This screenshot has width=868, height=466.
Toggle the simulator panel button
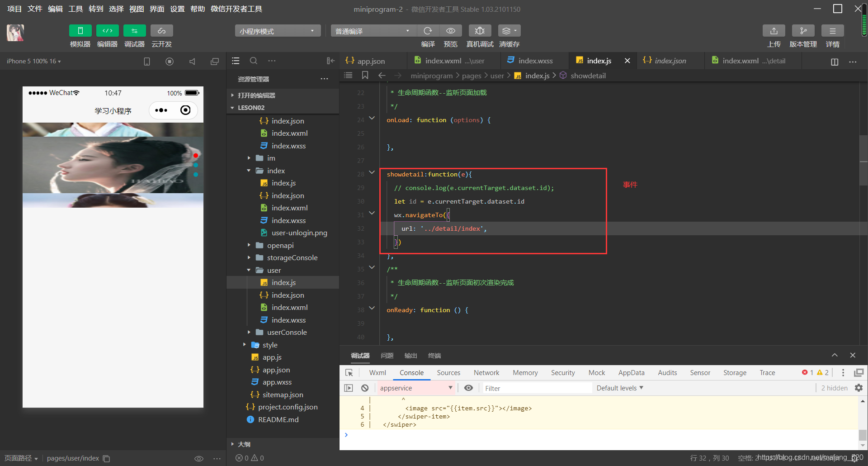point(80,31)
